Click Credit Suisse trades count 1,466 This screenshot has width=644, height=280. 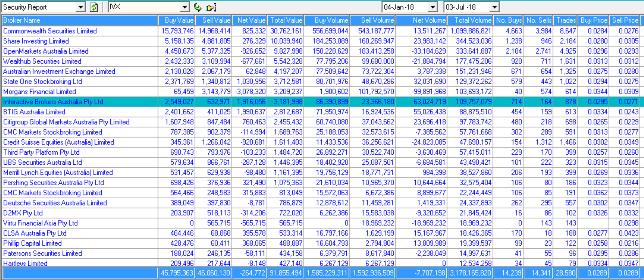[x=568, y=142]
